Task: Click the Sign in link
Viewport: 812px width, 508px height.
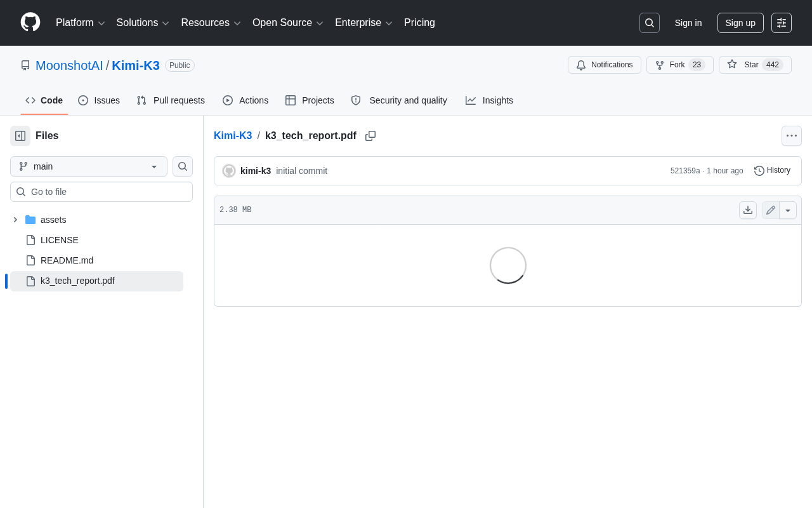Action: pos(688,23)
